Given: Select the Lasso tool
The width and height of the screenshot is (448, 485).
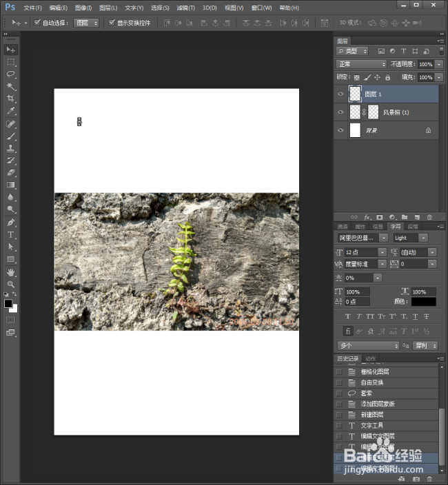Looking at the screenshot, I should [11, 74].
